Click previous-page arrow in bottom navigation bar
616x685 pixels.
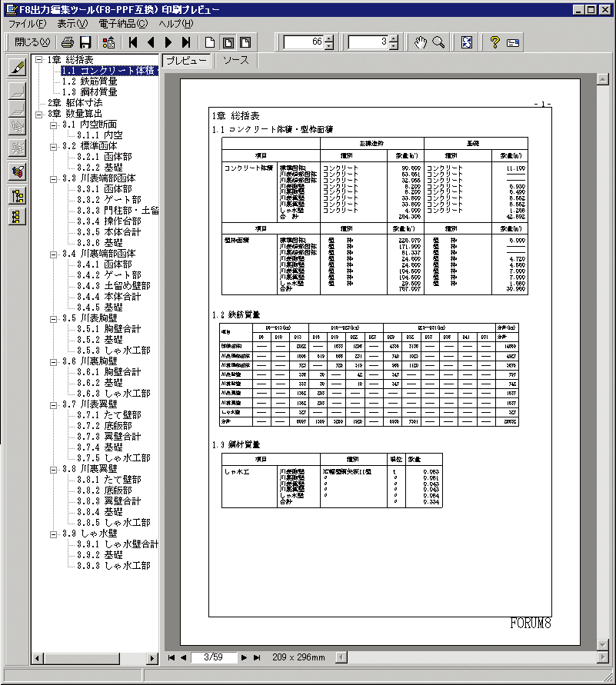click(184, 657)
